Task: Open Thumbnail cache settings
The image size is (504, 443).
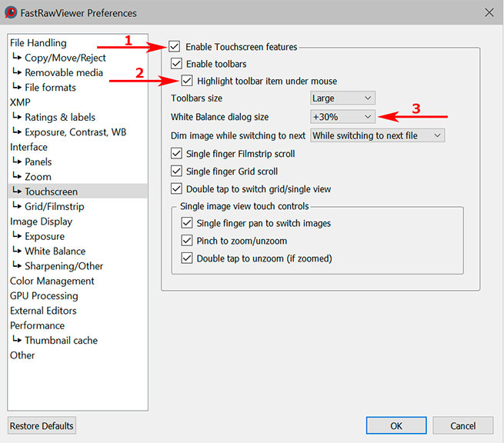Action: 61,340
